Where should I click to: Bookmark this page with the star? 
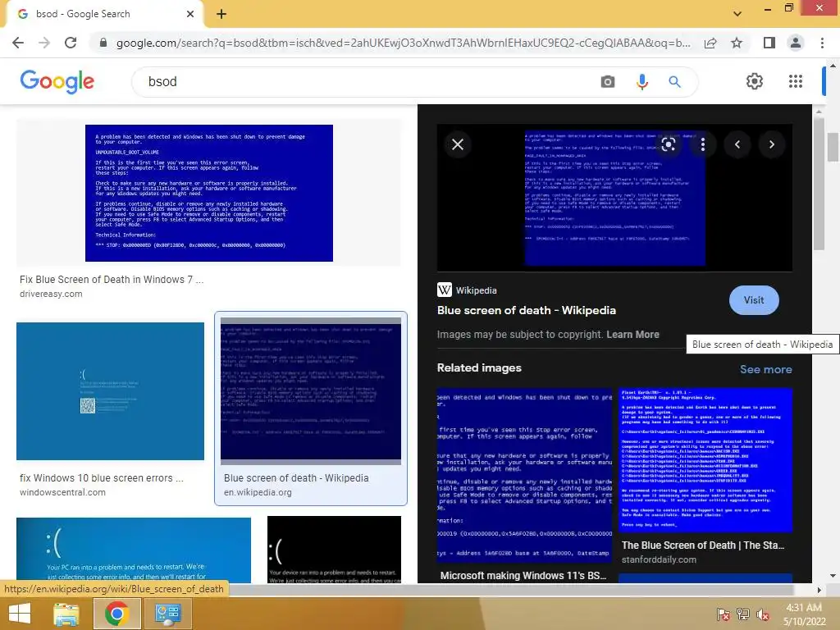click(737, 43)
